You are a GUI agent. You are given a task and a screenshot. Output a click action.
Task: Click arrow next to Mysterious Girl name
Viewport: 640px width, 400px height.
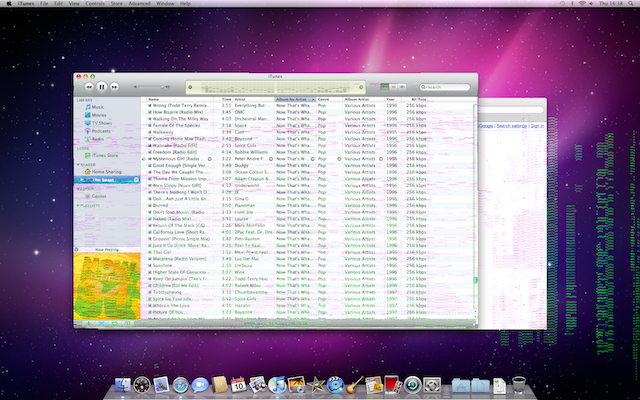coord(210,159)
